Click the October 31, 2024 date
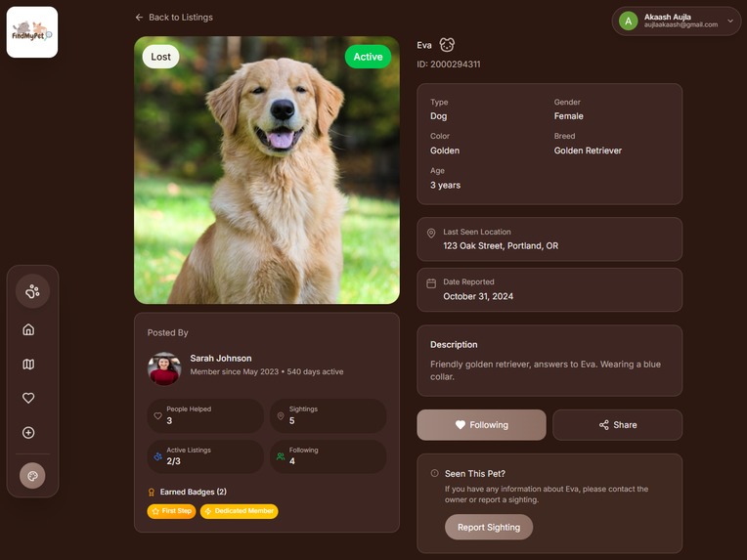 [x=478, y=296]
